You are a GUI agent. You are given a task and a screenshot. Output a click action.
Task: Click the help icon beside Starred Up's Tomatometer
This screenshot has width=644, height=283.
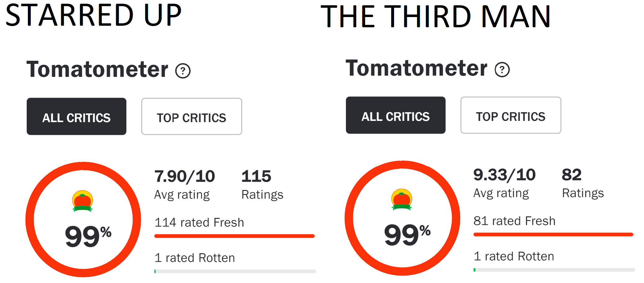pos(183,71)
